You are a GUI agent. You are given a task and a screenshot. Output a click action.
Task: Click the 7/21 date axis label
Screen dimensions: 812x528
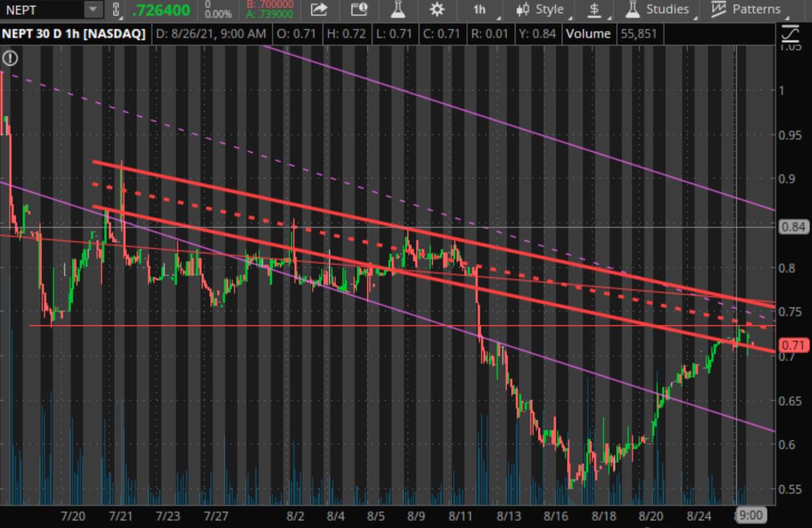click(x=121, y=516)
